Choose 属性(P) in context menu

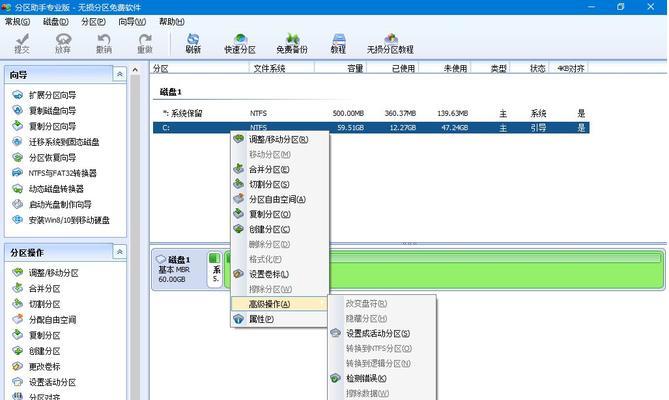pos(279,319)
